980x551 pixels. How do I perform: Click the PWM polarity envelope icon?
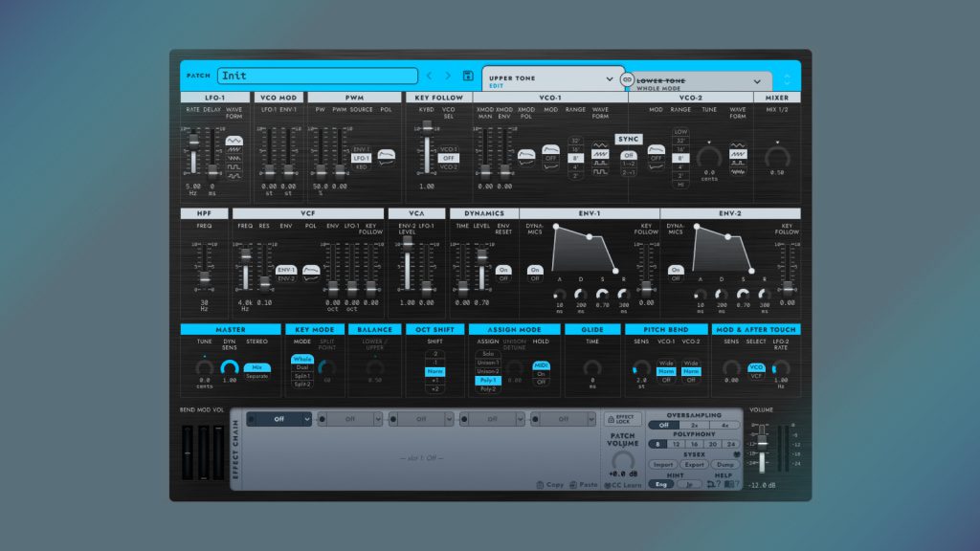387,154
